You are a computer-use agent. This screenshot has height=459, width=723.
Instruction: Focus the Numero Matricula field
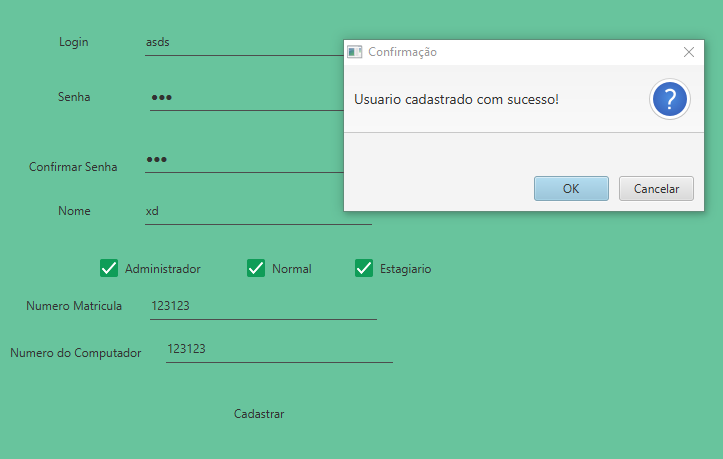coord(263,306)
